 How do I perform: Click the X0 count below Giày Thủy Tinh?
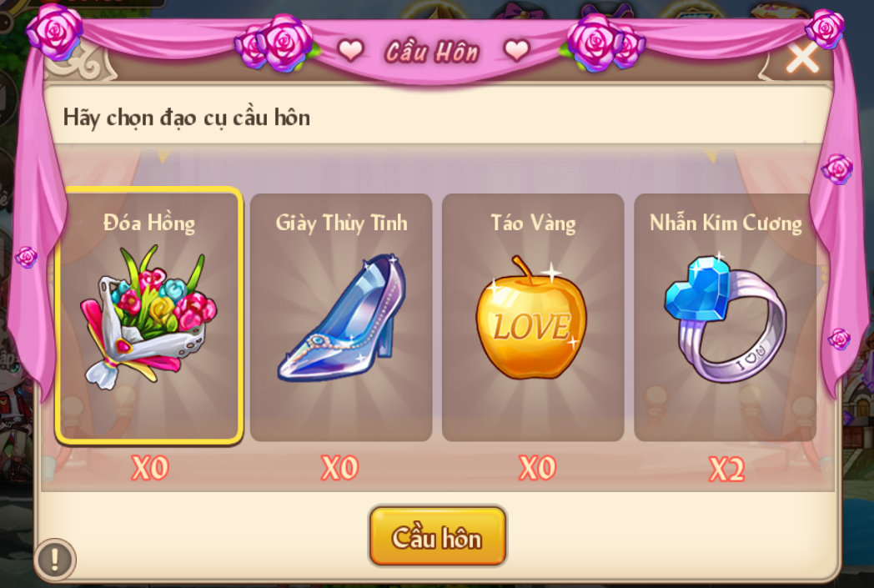[x=339, y=468]
